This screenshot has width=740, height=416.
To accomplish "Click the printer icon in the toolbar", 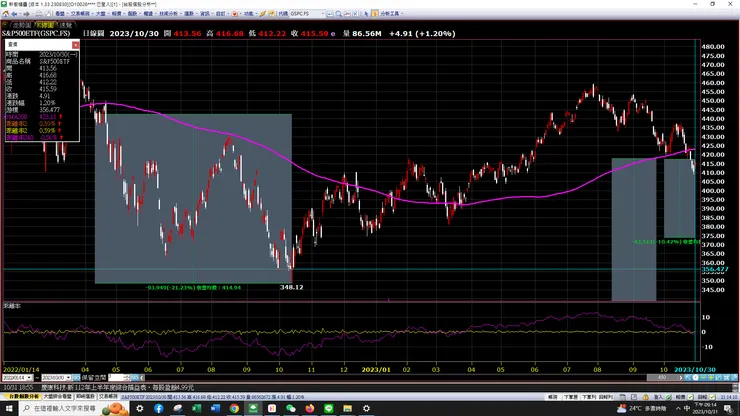I will 39,14.
